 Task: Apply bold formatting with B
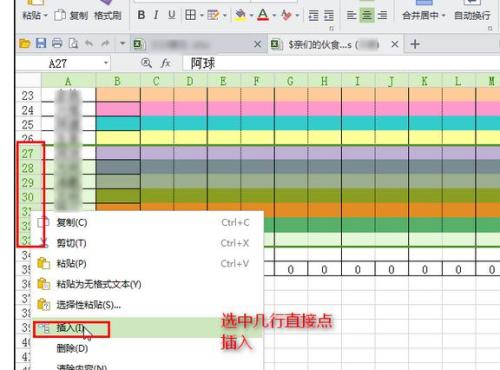pyautogui.click(x=141, y=15)
